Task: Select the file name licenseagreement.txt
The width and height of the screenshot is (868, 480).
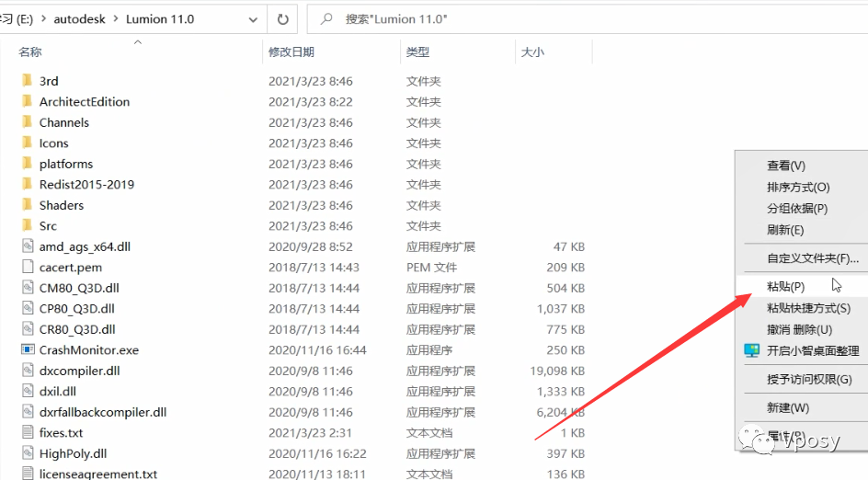Action: point(98,474)
